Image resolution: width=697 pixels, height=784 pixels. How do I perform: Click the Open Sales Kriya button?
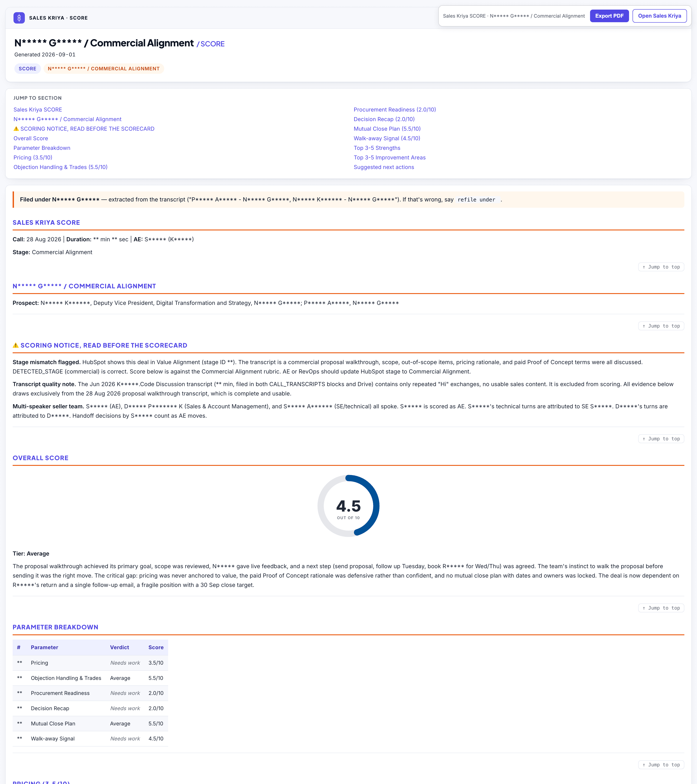tap(659, 16)
